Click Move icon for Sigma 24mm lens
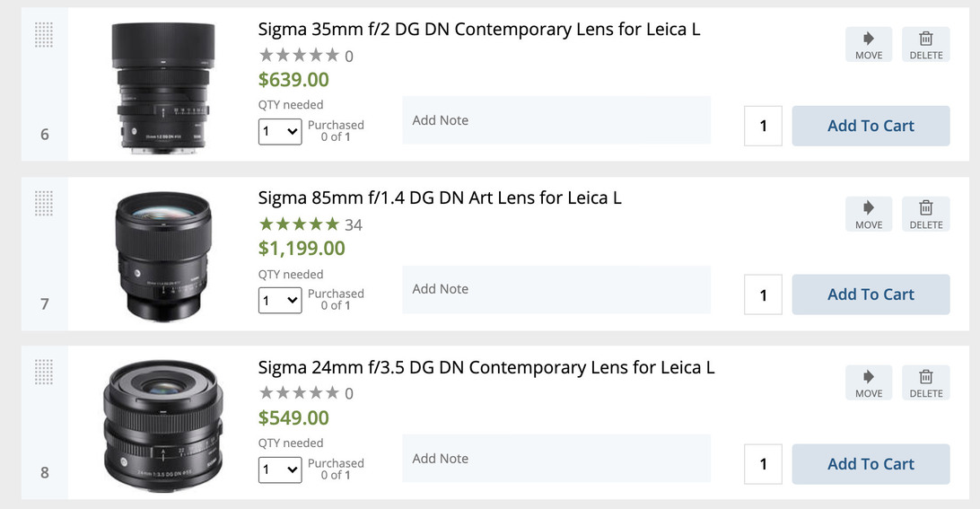The width and height of the screenshot is (980, 509). 869,382
